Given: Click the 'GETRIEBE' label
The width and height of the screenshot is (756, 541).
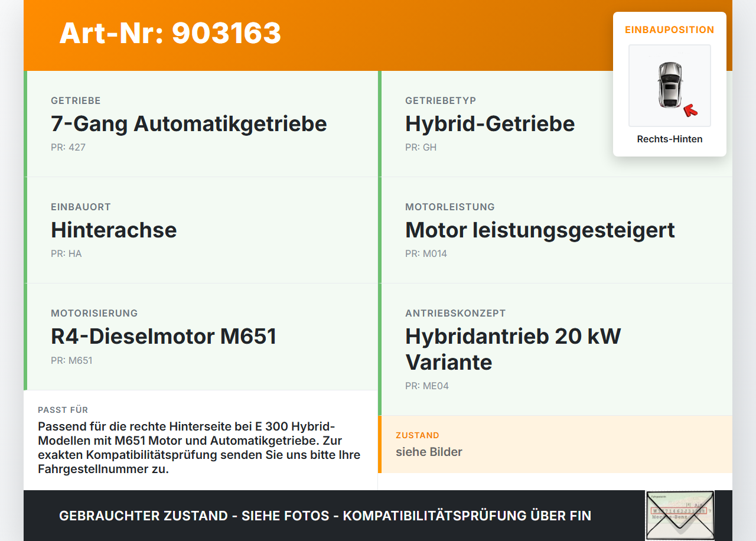Looking at the screenshot, I should click(76, 100).
